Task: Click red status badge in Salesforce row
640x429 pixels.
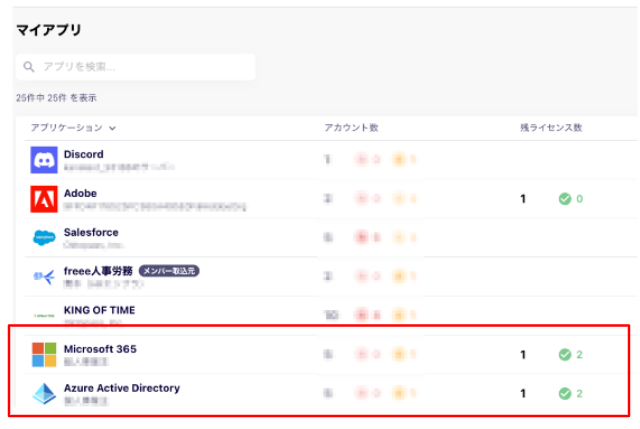Action: 362,237
